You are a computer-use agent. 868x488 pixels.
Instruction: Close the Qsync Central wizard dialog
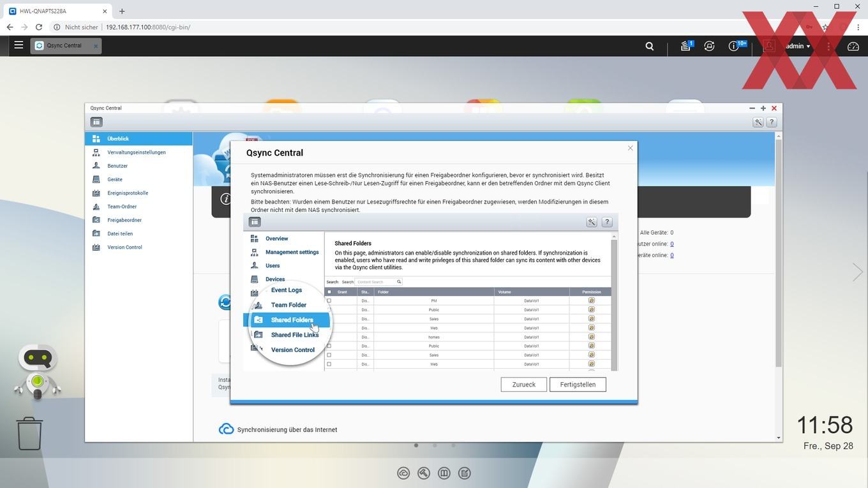(631, 148)
